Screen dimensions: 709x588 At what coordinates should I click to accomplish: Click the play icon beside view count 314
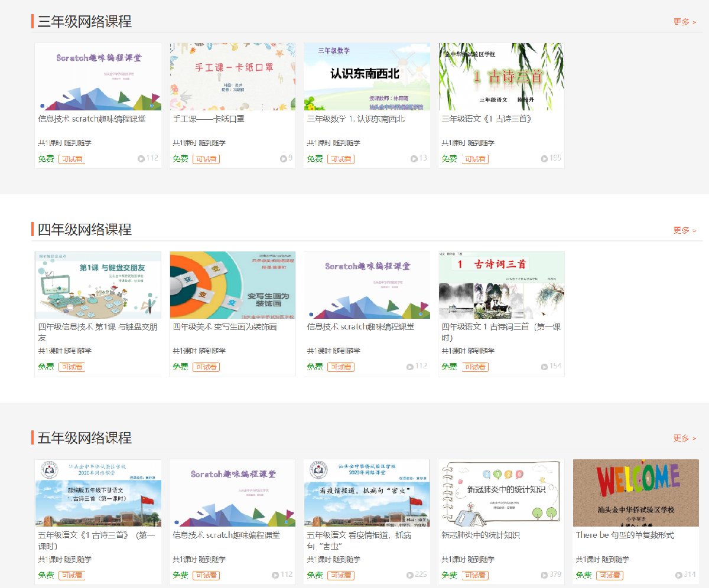[678, 575]
